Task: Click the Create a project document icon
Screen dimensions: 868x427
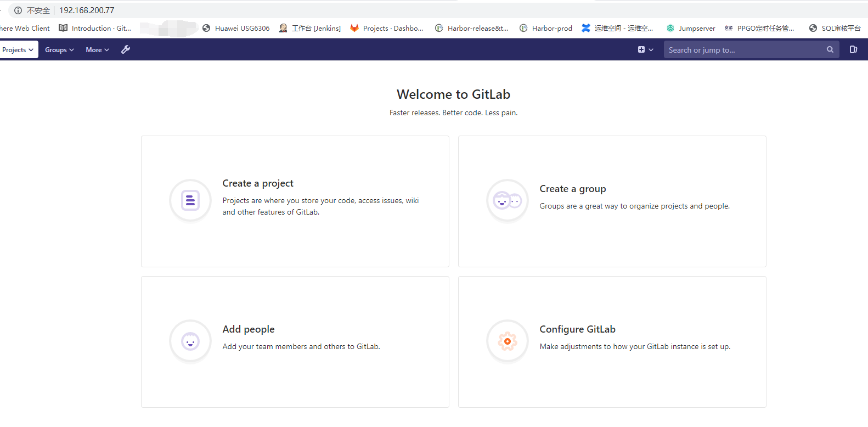Action: pos(190,200)
